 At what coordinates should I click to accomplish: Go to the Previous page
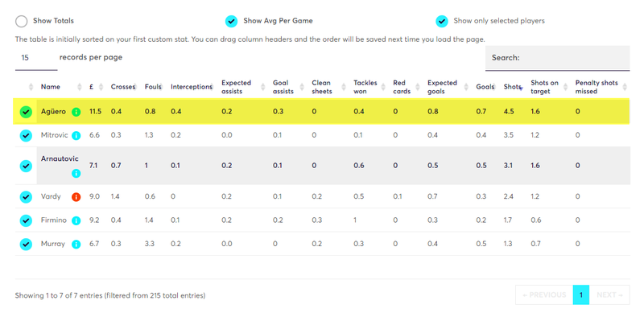544,294
